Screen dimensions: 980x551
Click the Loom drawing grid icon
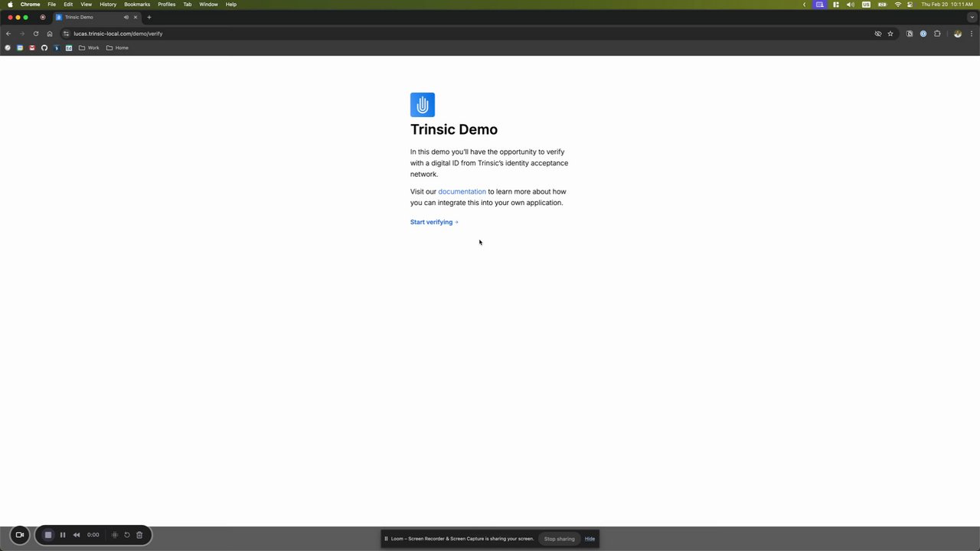[115, 535]
